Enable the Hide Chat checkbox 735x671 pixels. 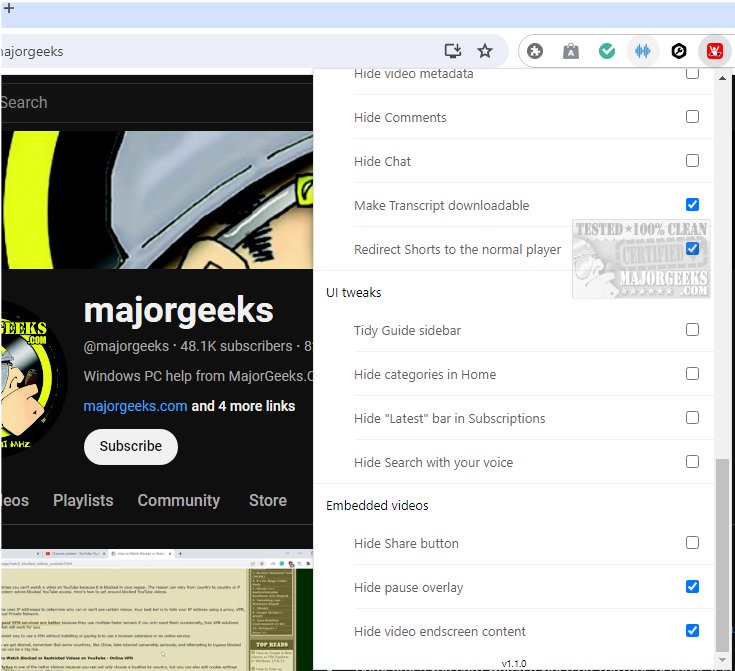pyautogui.click(x=692, y=160)
